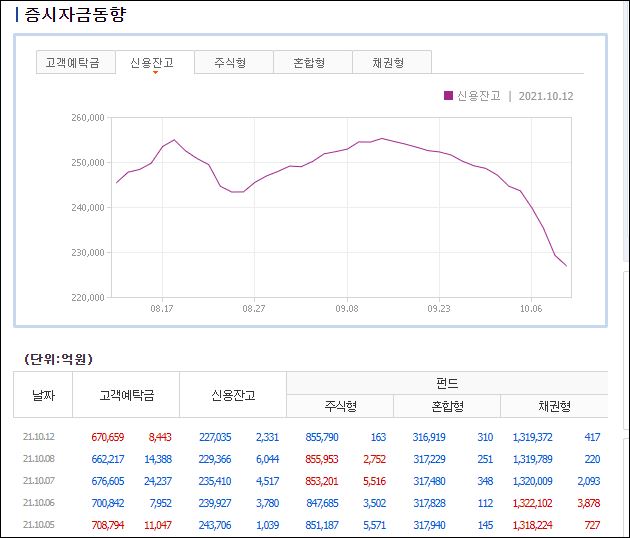The image size is (630, 538).
Task: Click the 855,790 stock fund value
Action: tap(322, 437)
